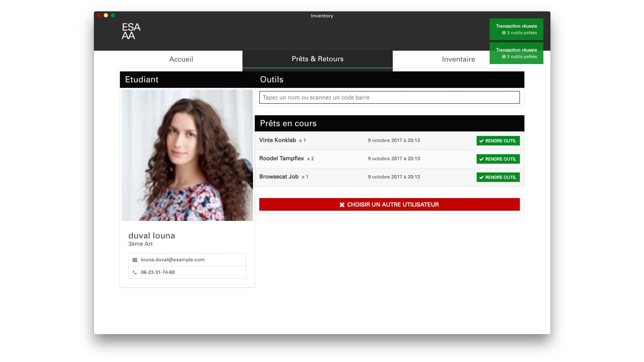Click the phone icon beside the phone number

coord(135,273)
